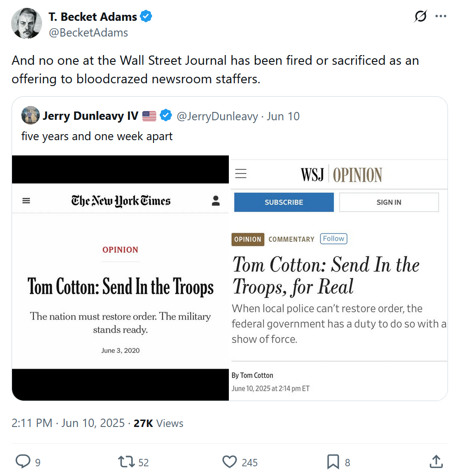Click the 27K Views count
Image resolution: width=460 pixels, height=476 pixels.
coord(158,423)
